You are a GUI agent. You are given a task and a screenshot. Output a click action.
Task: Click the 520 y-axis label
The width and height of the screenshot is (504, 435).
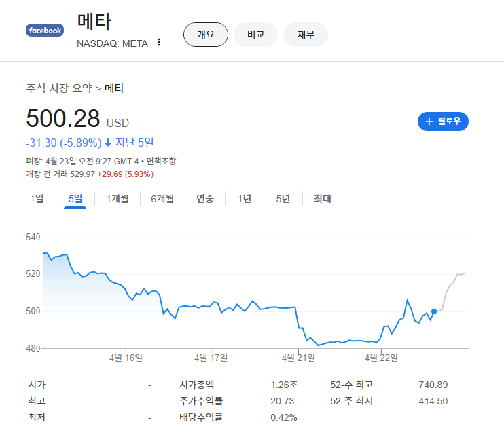[33, 274]
